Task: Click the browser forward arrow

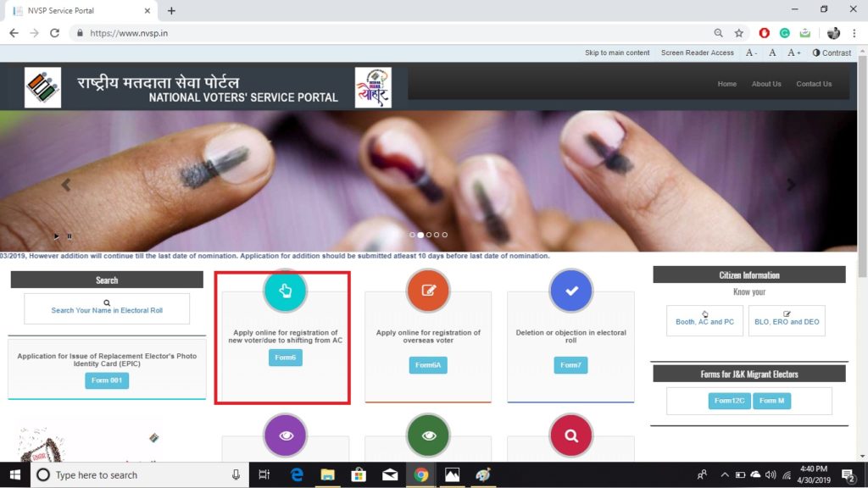Action: pyautogui.click(x=34, y=33)
